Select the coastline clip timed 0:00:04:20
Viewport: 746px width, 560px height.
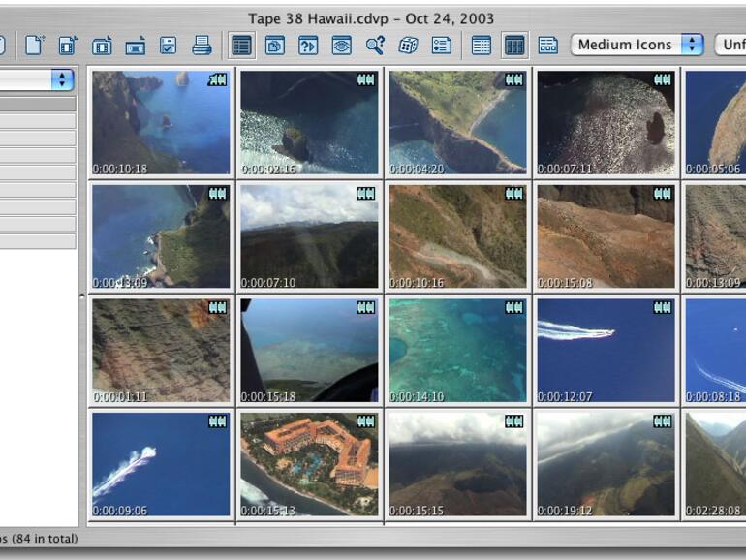click(457, 123)
